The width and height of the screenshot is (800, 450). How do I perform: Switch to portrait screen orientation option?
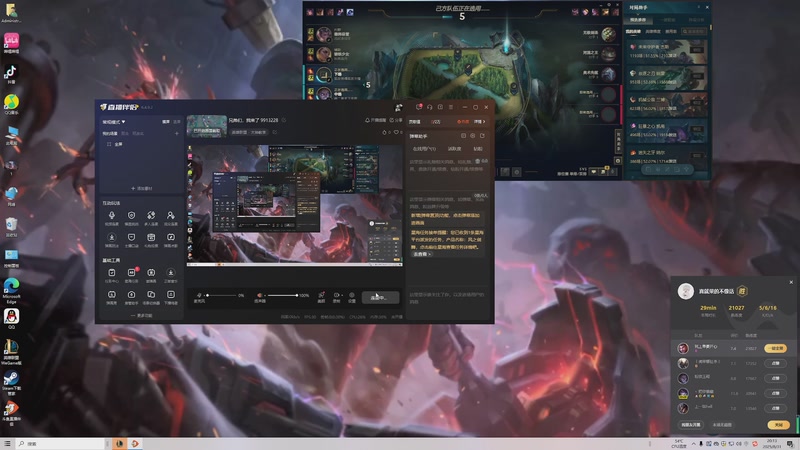[x=177, y=121]
